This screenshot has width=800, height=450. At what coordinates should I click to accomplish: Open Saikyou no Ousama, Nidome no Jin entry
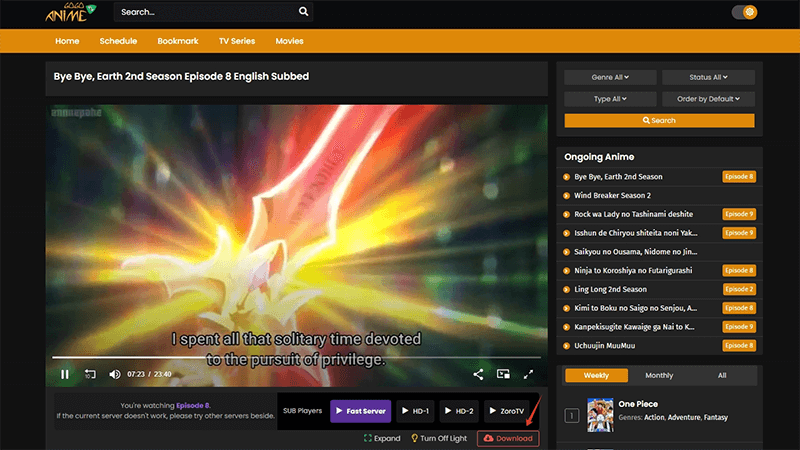(x=636, y=252)
